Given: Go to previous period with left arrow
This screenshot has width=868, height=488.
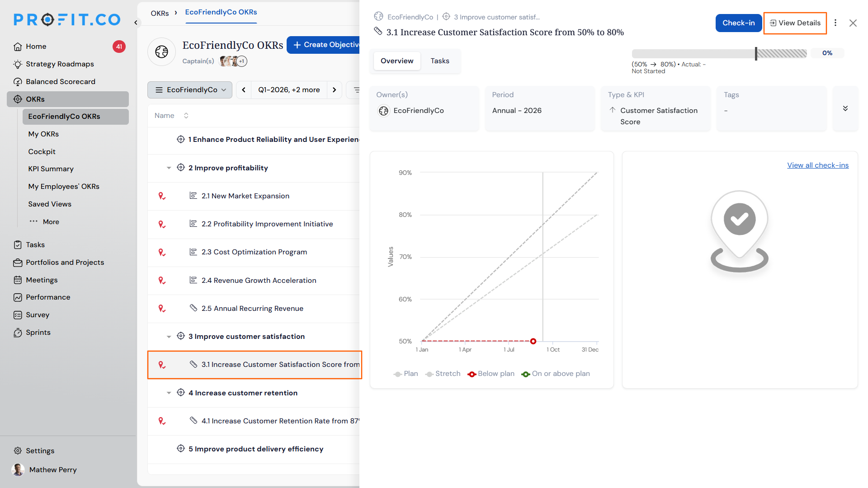Looking at the screenshot, I should coord(244,90).
